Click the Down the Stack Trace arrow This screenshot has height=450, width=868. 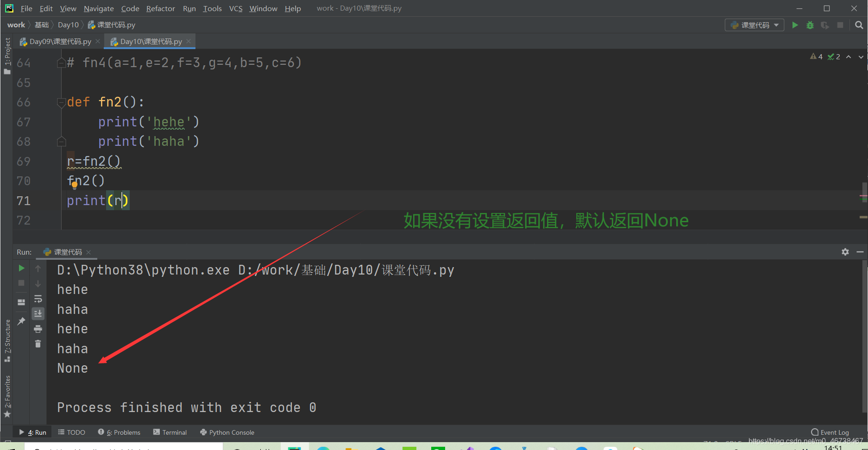coord(38,283)
